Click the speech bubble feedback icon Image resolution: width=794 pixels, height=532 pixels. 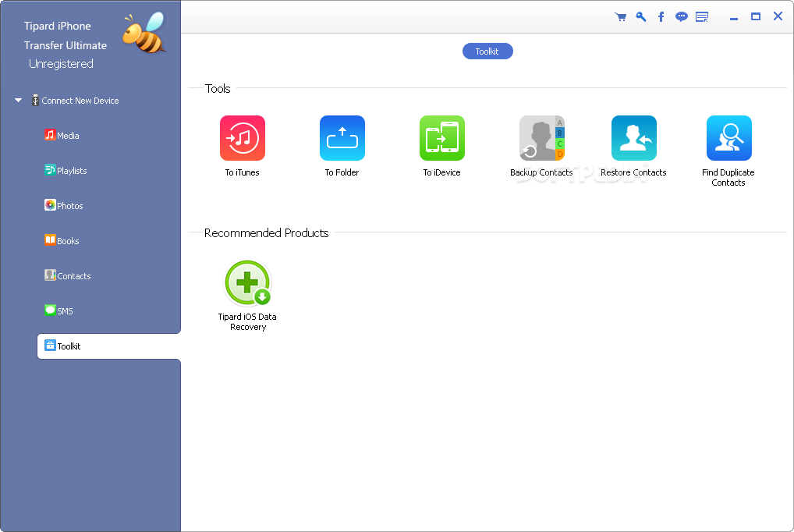click(x=682, y=16)
